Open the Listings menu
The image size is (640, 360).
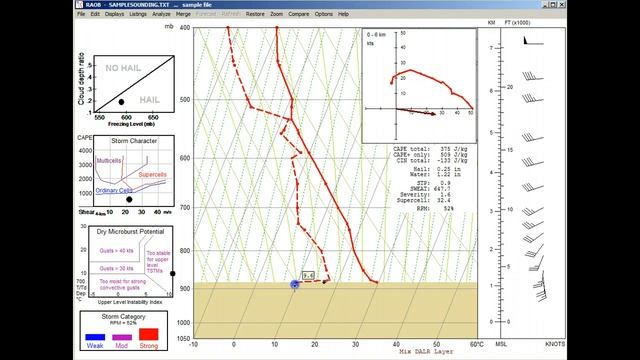pos(138,14)
